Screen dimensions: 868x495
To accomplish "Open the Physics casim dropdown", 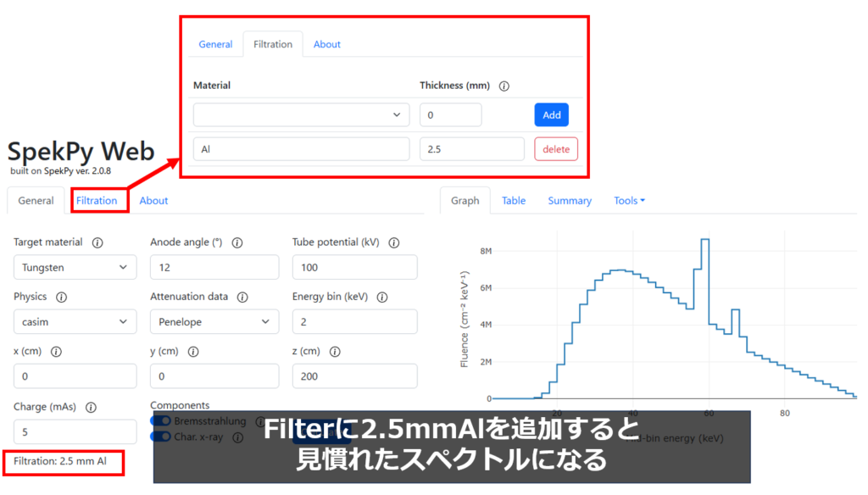I will [75, 322].
